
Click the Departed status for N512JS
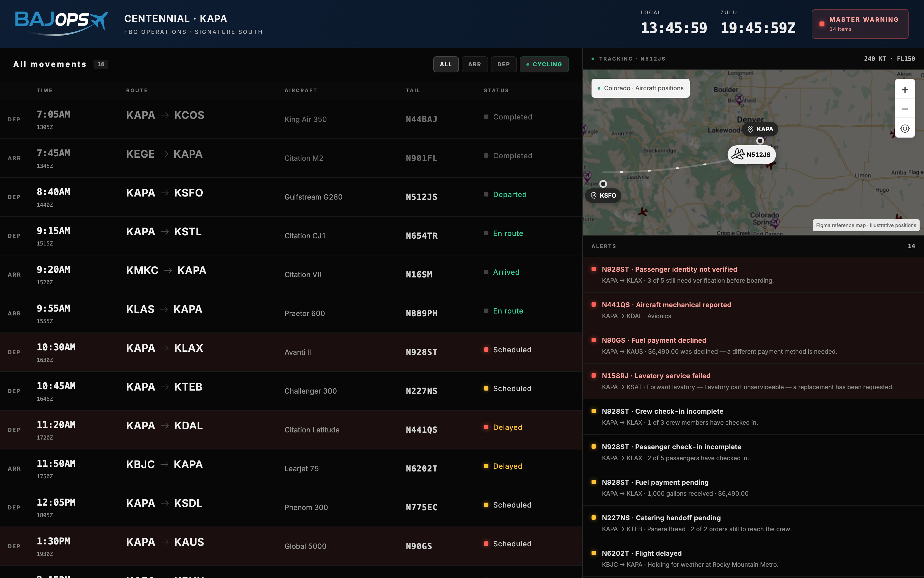click(x=509, y=195)
